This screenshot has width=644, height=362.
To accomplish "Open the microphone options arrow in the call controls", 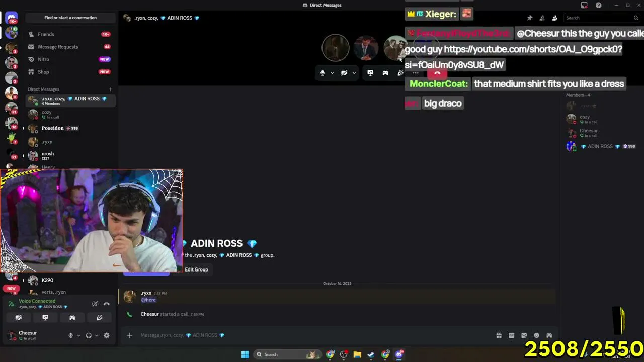I will coord(332,73).
